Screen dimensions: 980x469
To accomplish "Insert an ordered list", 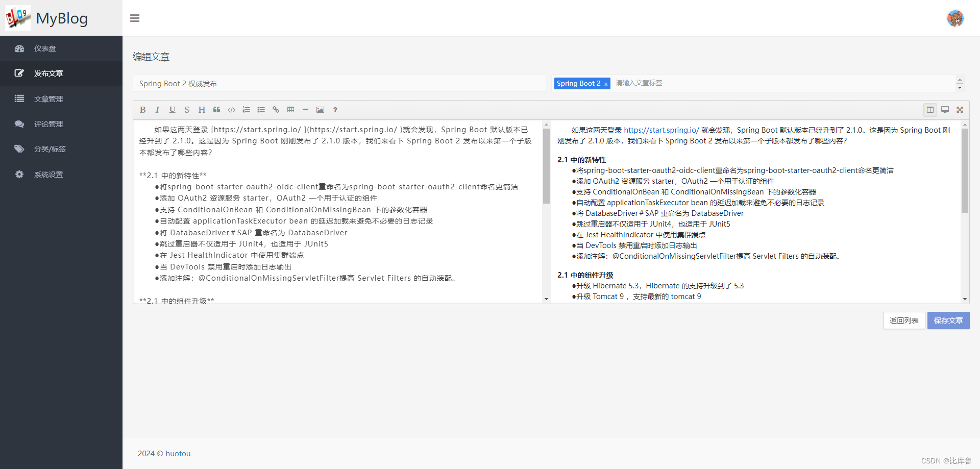I will coord(246,110).
